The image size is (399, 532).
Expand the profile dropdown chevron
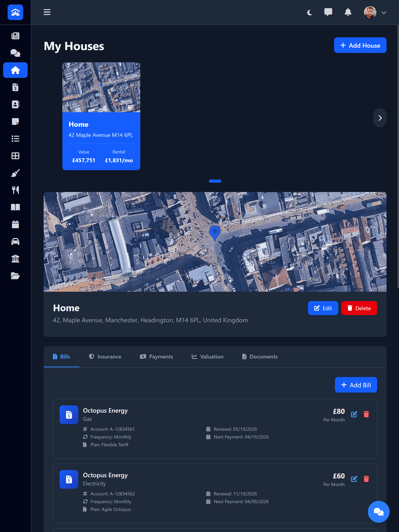(384, 12)
